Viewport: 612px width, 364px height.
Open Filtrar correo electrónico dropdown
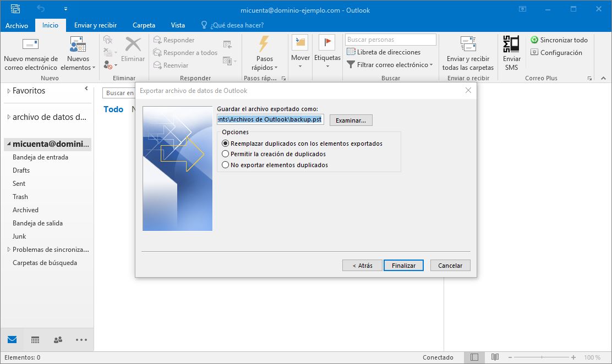coord(390,65)
